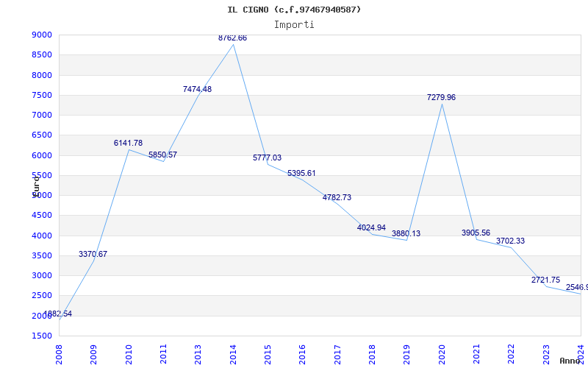The width and height of the screenshot is (588, 368).
Task: Select the data label 7279.96
Action: 442,98
